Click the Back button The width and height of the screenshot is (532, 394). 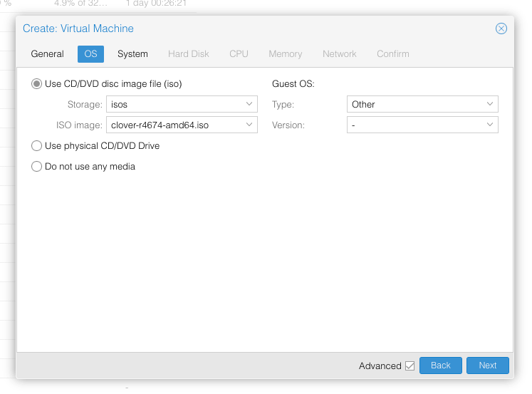[x=440, y=366]
